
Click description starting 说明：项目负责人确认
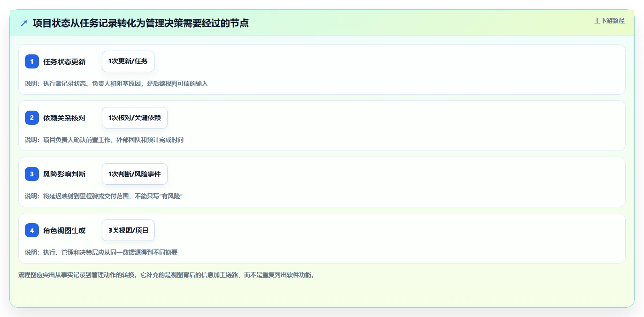[x=104, y=140]
